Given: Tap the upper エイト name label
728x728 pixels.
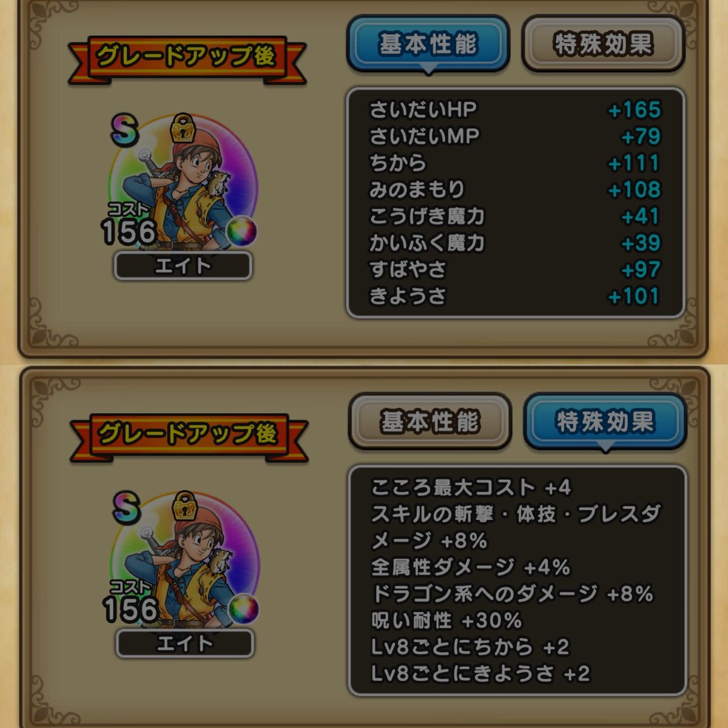Looking at the screenshot, I should [183, 266].
